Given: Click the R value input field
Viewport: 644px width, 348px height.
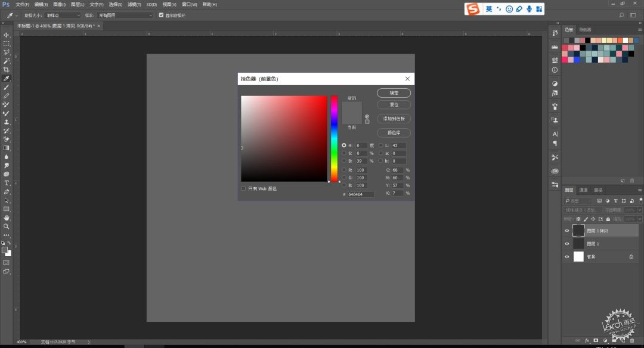Looking at the screenshot, I should (361, 170).
